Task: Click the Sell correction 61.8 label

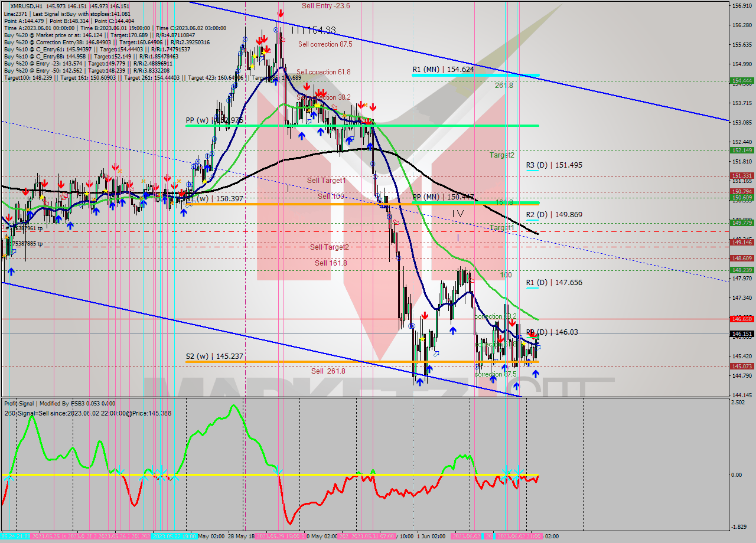Action: coord(323,72)
